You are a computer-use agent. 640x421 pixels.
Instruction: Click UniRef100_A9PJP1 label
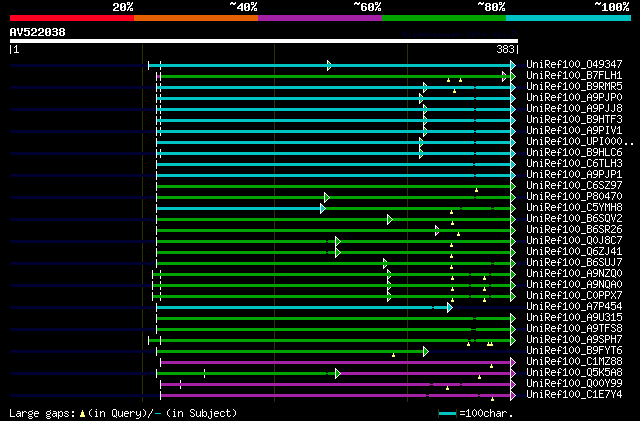[574, 175]
